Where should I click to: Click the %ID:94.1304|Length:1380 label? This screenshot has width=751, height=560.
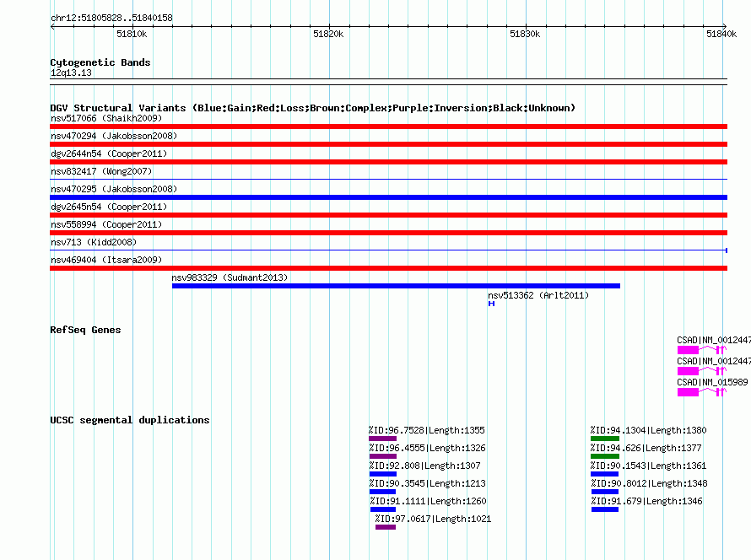coord(649,430)
